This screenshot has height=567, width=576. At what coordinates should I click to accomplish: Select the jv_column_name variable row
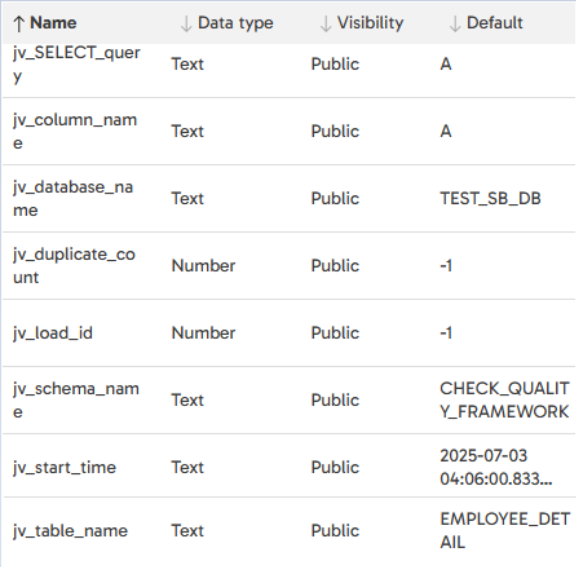click(x=289, y=131)
